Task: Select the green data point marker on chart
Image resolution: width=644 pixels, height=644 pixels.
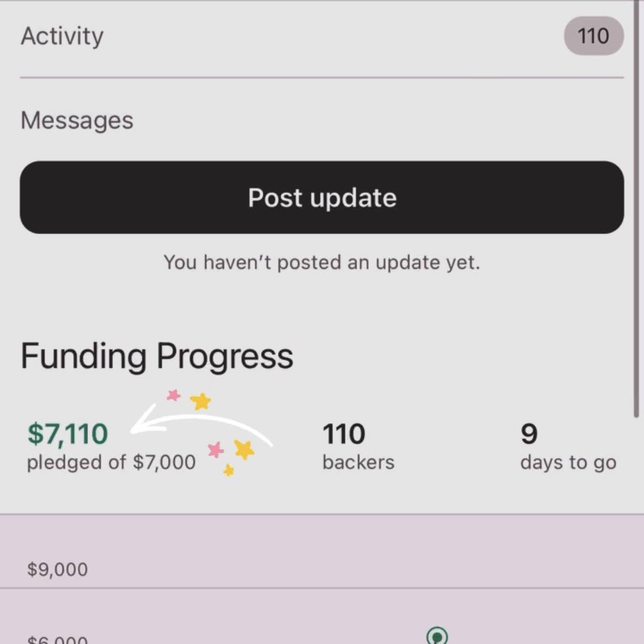Action: (437, 636)
